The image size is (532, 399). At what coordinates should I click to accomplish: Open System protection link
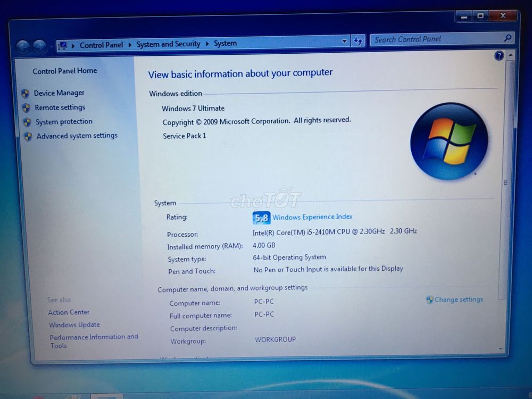pyautogui.click(x=64, y=122)
